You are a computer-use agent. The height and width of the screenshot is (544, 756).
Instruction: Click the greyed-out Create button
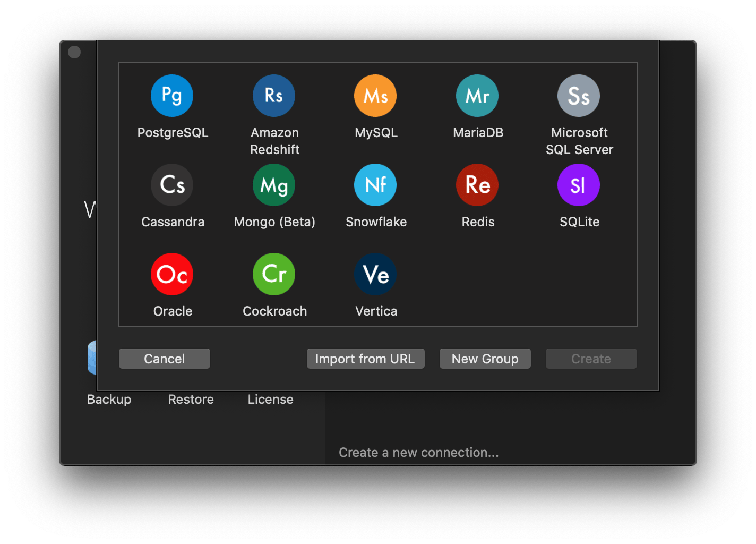591,359
